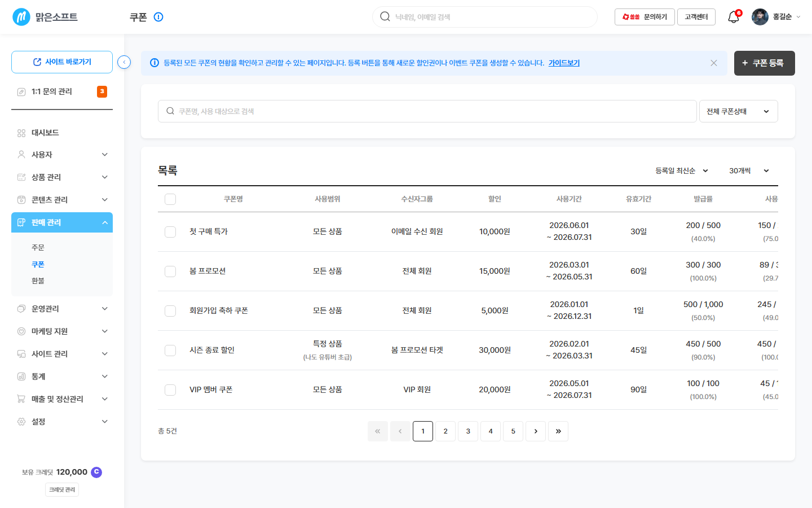Viewport: 812px width, 508px height.
Task: Open the 통계 menu item
Action: point(62,376)
